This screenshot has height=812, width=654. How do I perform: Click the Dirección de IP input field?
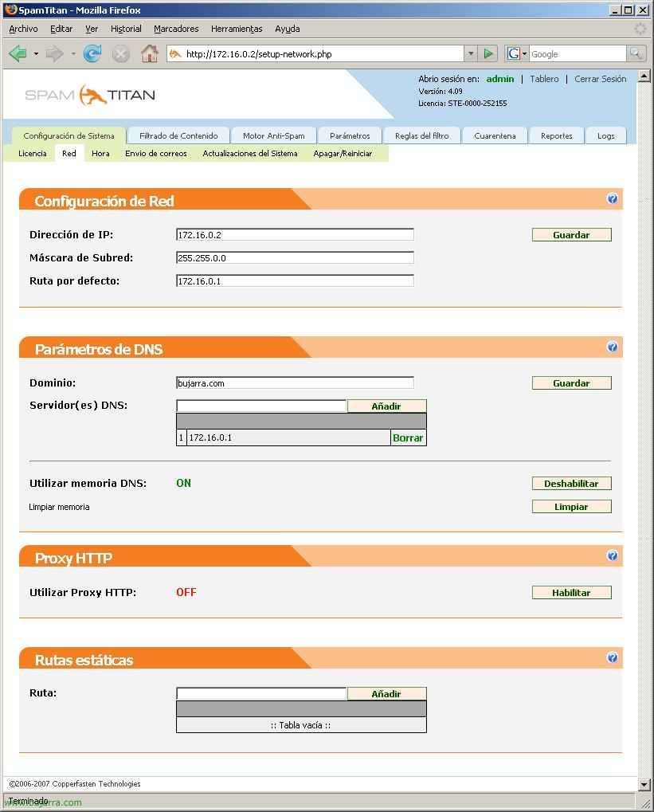[x=295, y=235]
